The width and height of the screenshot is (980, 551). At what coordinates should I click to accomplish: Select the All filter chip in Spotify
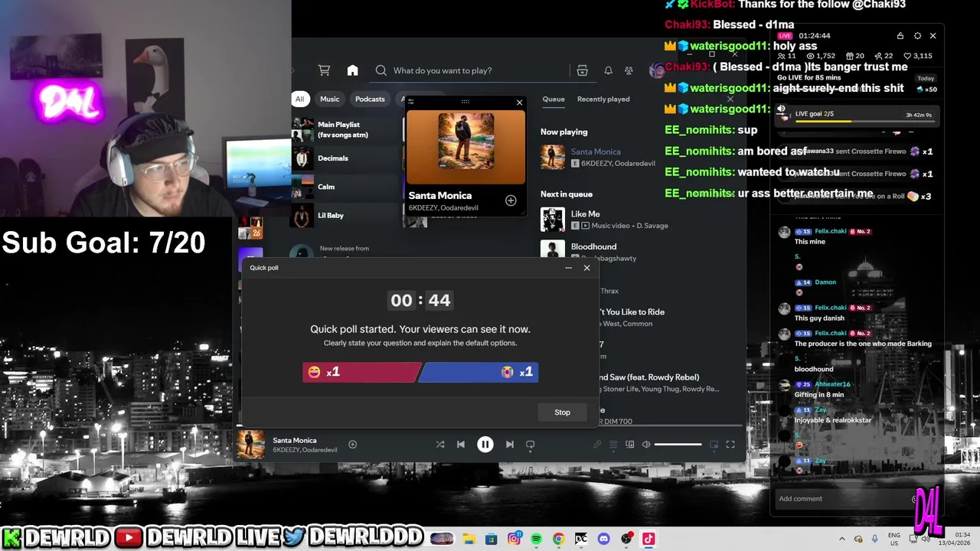[299, 99]
